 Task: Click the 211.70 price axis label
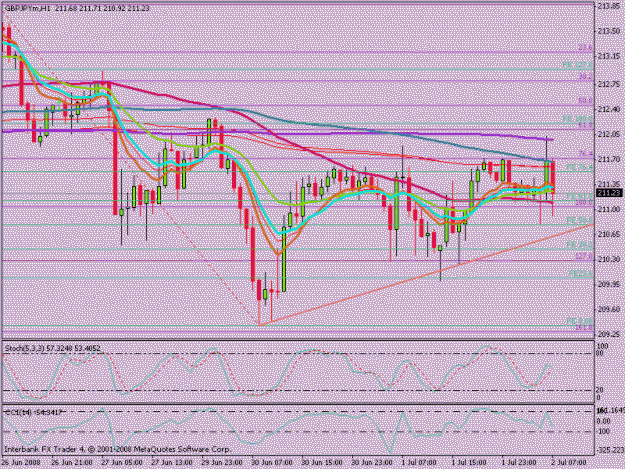609,159
